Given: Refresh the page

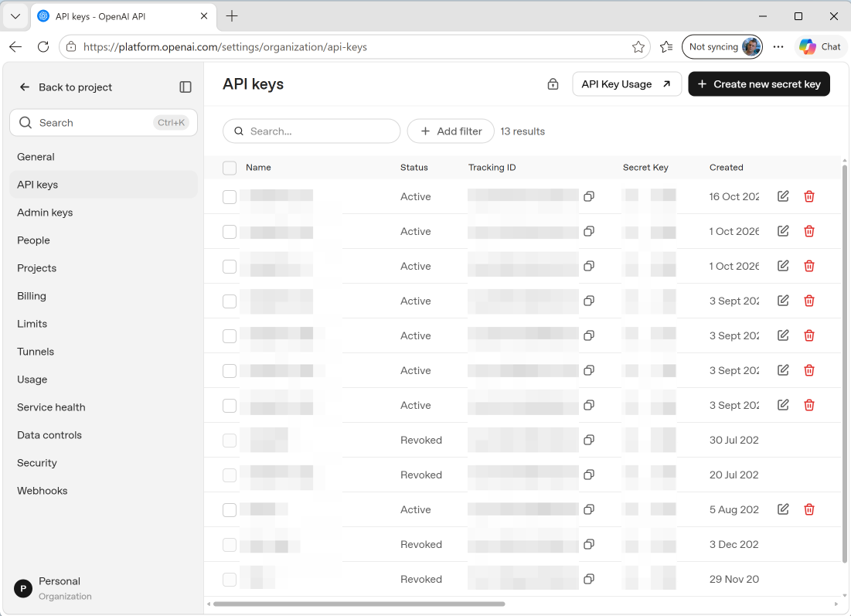Looking at the screenshot, I should point(43,46).
